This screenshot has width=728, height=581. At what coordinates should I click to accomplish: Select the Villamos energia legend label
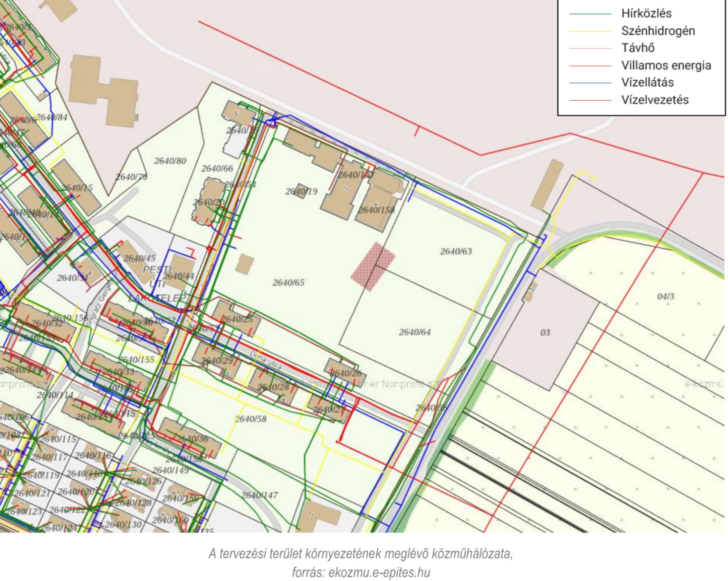[x=666, y=65]
